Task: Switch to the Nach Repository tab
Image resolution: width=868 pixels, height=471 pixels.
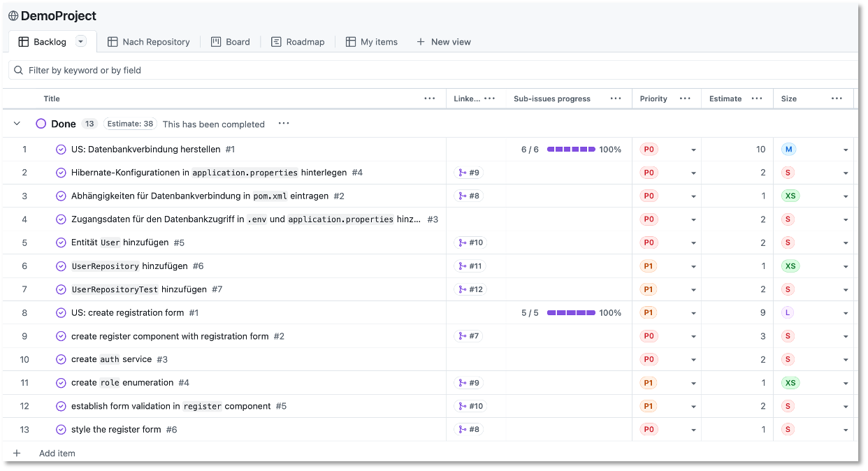Action: (148, 42)
